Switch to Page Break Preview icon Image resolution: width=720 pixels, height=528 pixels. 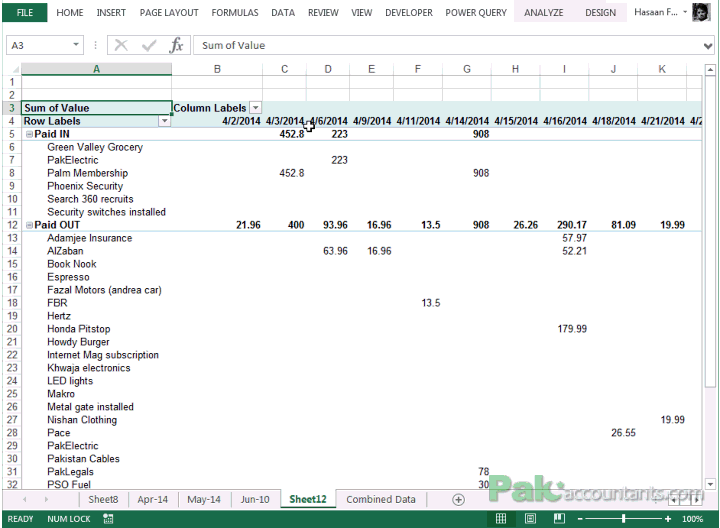559,519
